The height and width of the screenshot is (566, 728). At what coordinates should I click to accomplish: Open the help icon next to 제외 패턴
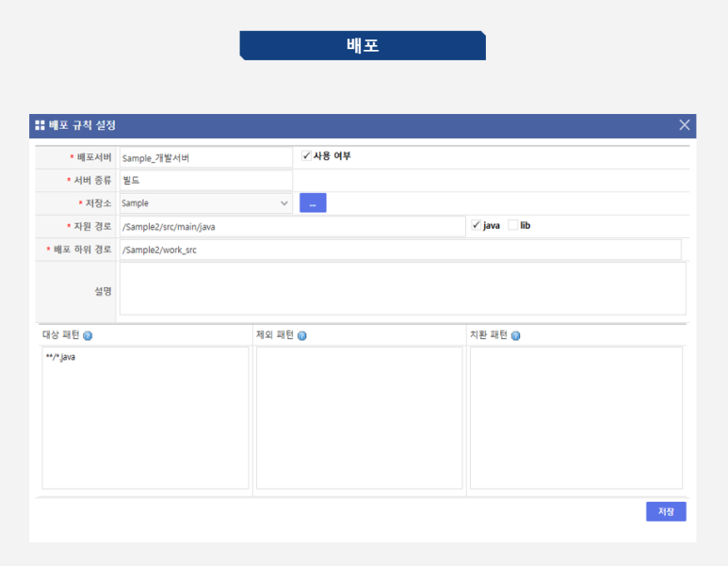point(301,335)
